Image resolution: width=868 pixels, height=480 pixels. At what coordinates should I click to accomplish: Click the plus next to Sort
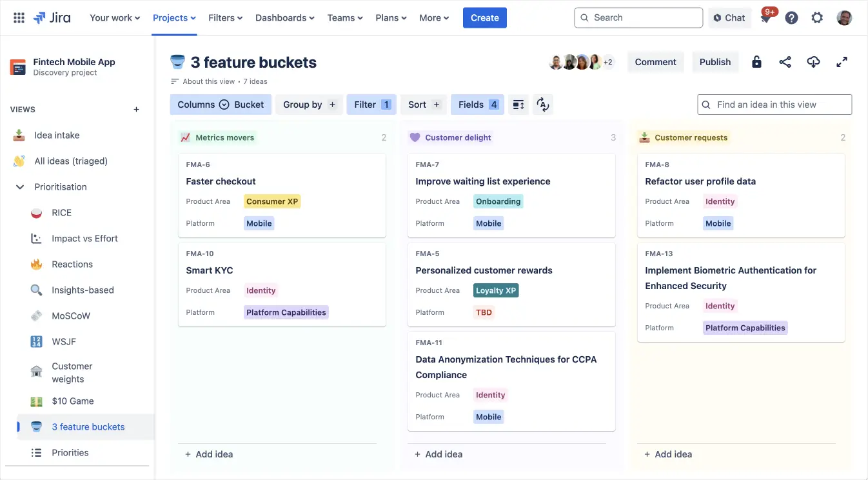click(437, 105)
